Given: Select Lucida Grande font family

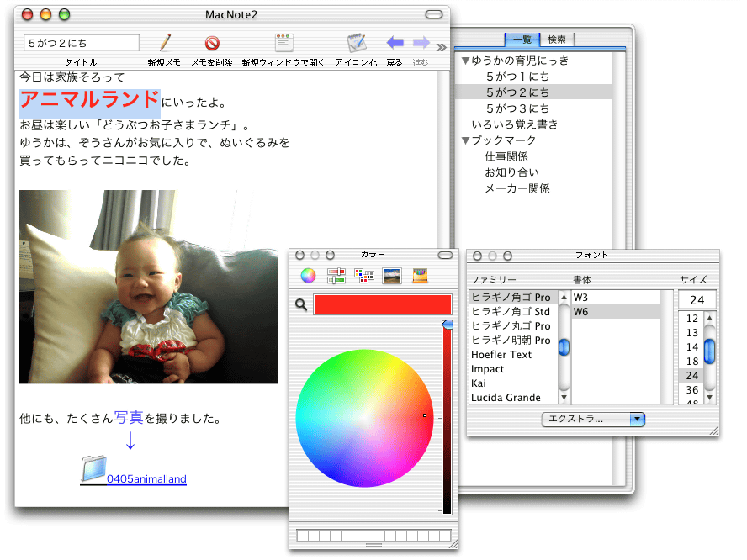Looking at the screenshot, I should [x=512, y=397].
